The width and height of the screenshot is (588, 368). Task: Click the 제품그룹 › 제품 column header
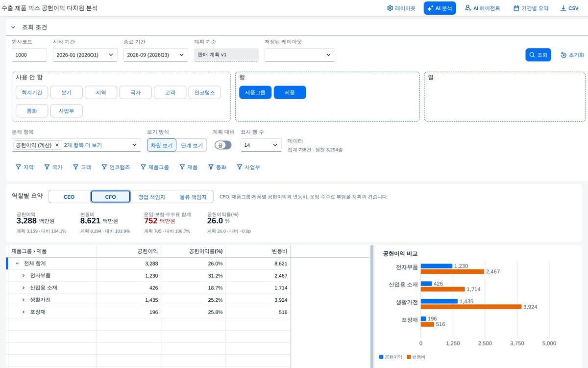[51, 251]
